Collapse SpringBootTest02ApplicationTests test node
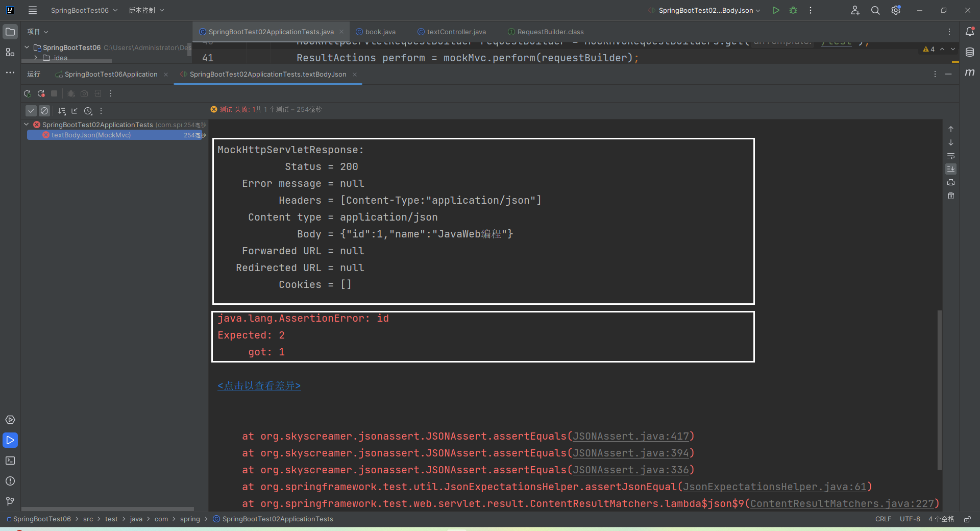Screen dimensions: 980x531 coord(27,125)
